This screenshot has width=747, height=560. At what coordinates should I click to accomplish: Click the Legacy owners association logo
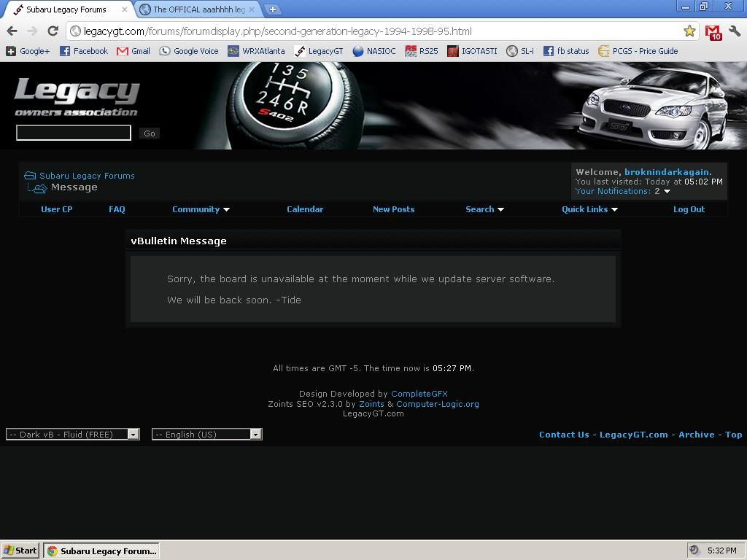(77, 97)
